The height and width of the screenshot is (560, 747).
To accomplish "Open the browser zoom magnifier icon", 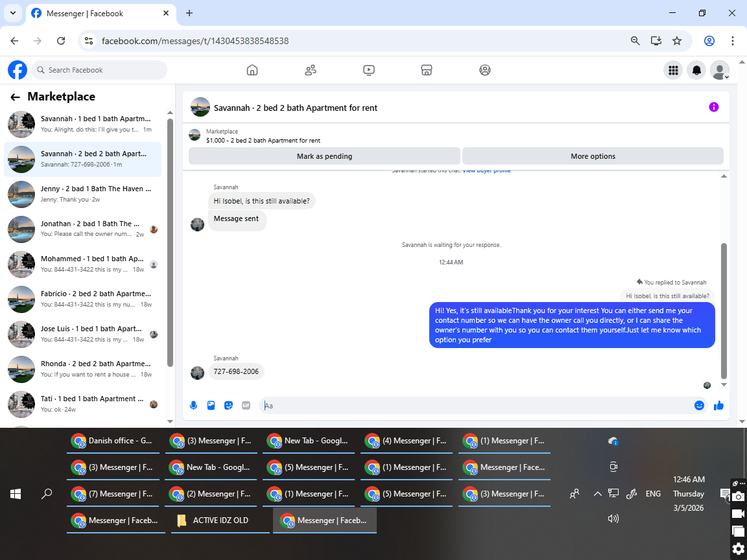I will coord(635,41).
